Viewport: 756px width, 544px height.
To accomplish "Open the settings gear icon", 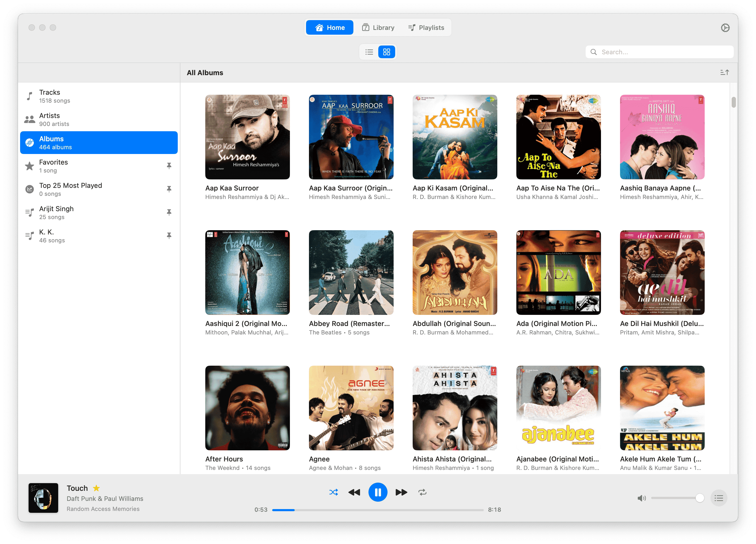I will [x=725, y=28].
